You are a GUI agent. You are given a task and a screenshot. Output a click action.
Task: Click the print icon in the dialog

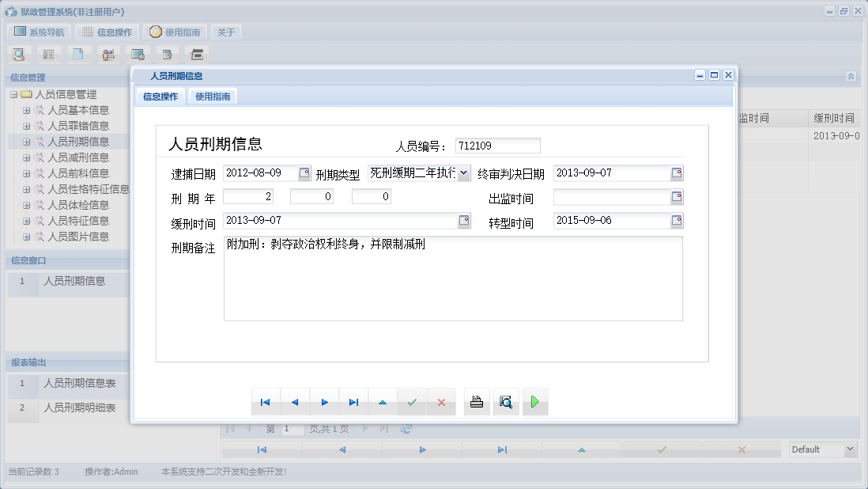click(476, 401)
